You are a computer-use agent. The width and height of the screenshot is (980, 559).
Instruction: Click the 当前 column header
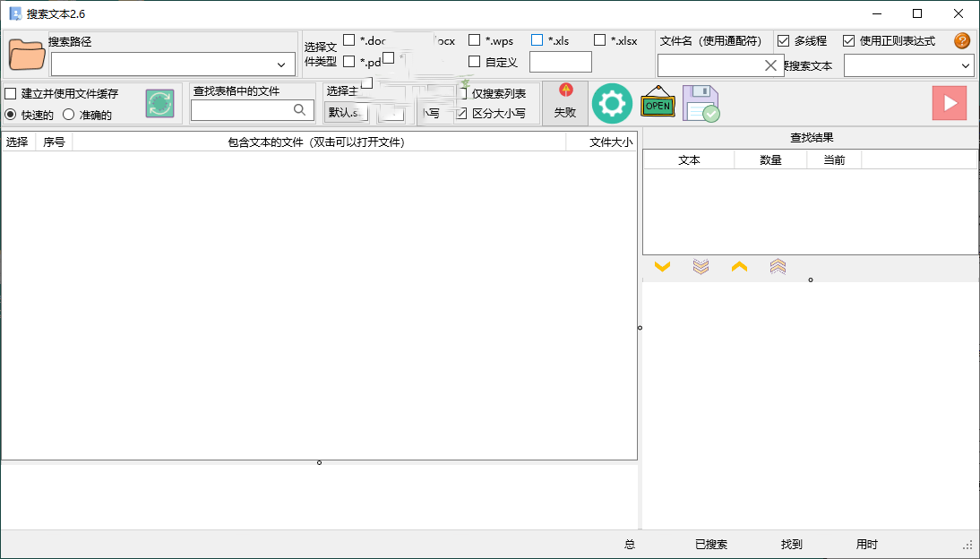834,160
